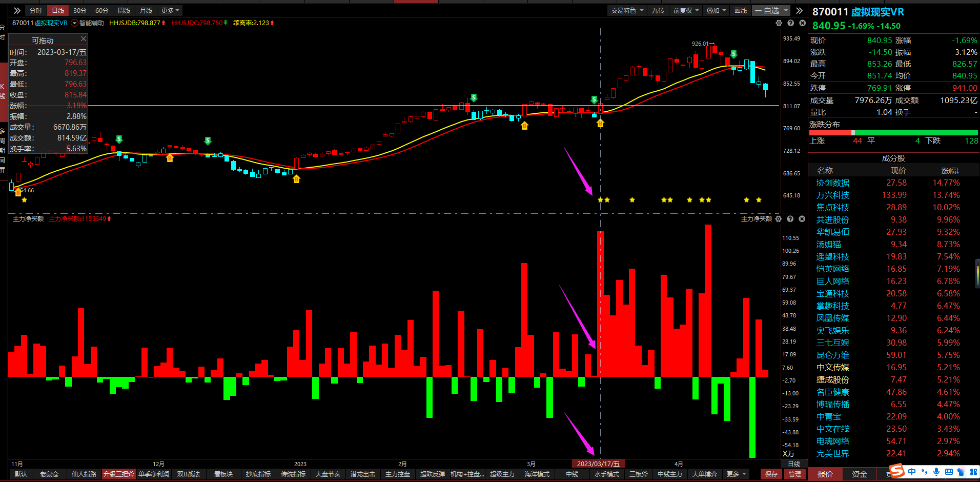Expand the left double-chevron toolbar icon
Viewport: 980px width, 482px height.
(x=17, y=10)
